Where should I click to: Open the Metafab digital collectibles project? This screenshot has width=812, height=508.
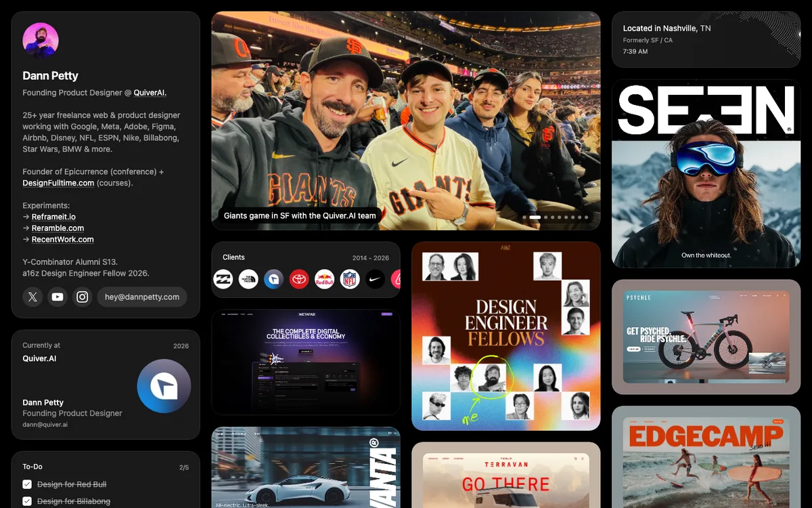click(306, 362)
